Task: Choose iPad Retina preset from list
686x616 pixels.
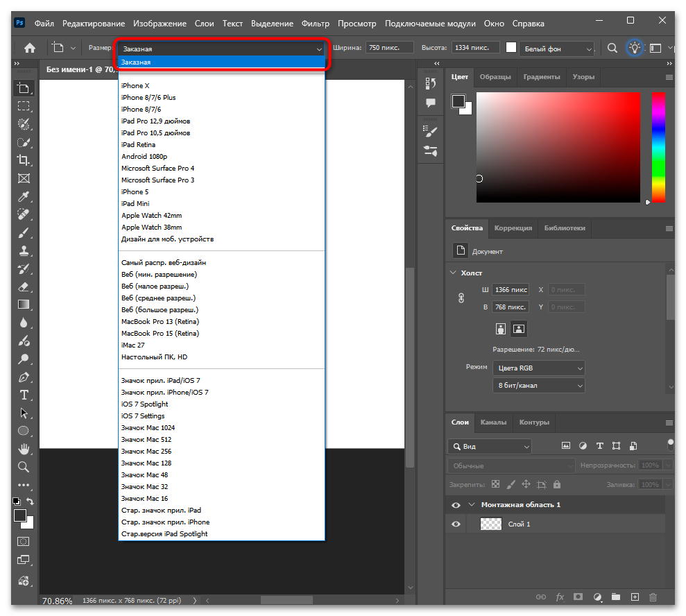Action: [x=138, y=144]
